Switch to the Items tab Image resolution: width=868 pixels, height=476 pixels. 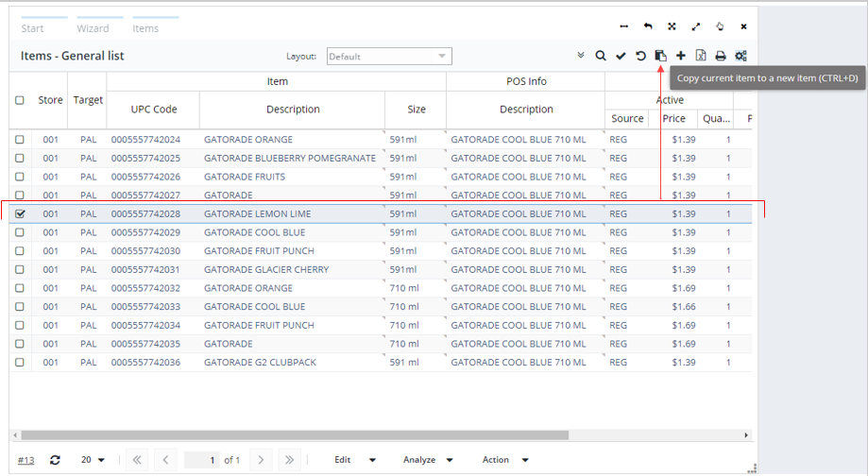[x=145, y=28]
